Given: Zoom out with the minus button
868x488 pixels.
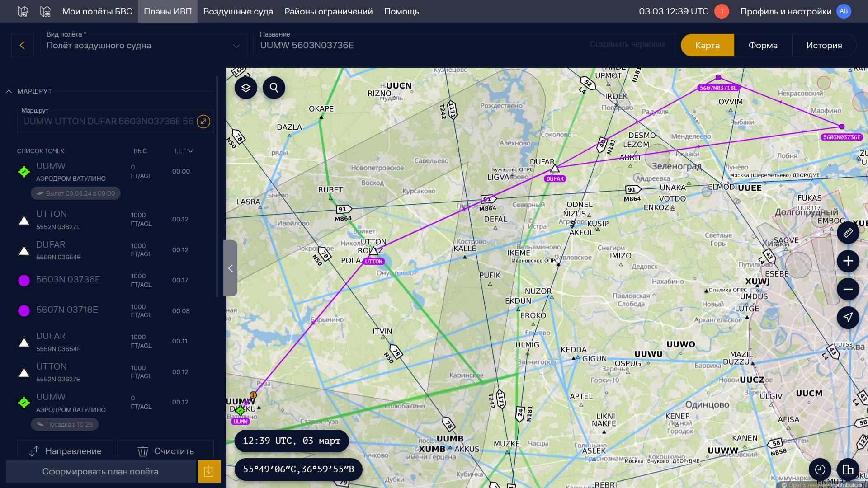Looking at the screenshot, I should pos(848,289).
